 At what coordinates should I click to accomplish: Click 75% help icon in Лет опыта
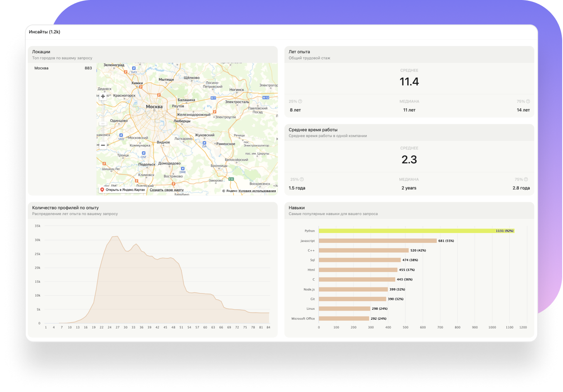[x=528, y=101]
